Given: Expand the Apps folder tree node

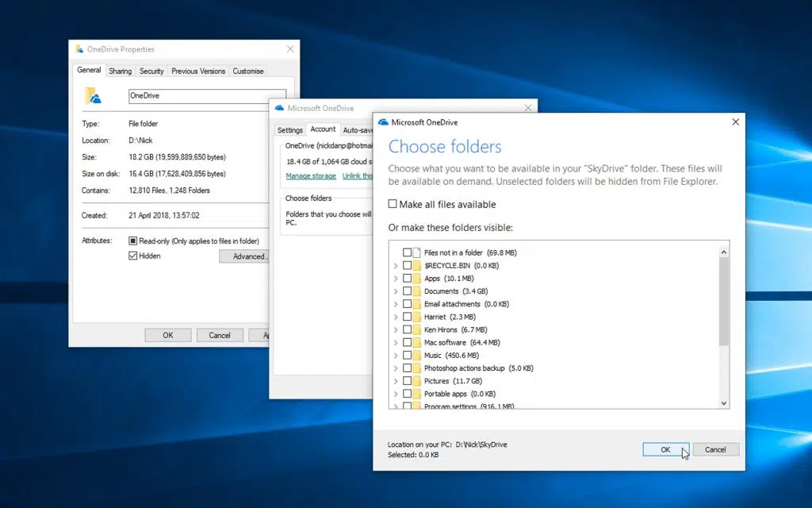Looking at the screenshot, I should point(396,279).
